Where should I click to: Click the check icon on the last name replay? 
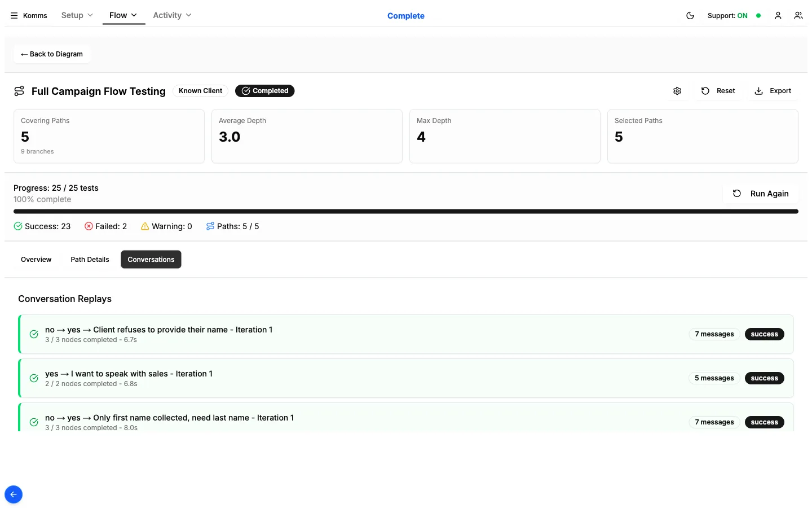click(x=34, y=422)
